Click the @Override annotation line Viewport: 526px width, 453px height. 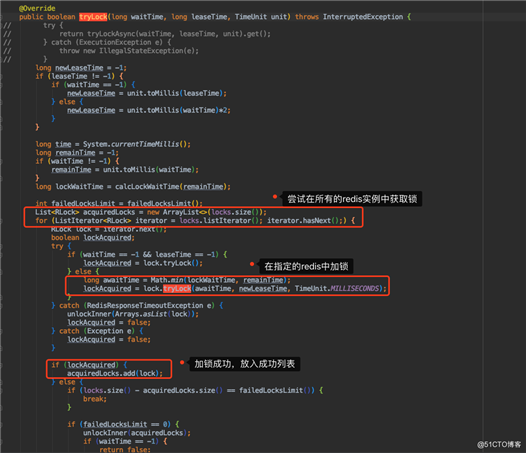[x=37, y=8]
